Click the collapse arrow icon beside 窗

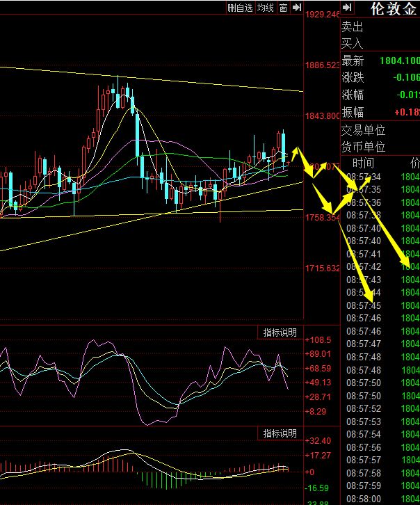(x=297, y=8)
